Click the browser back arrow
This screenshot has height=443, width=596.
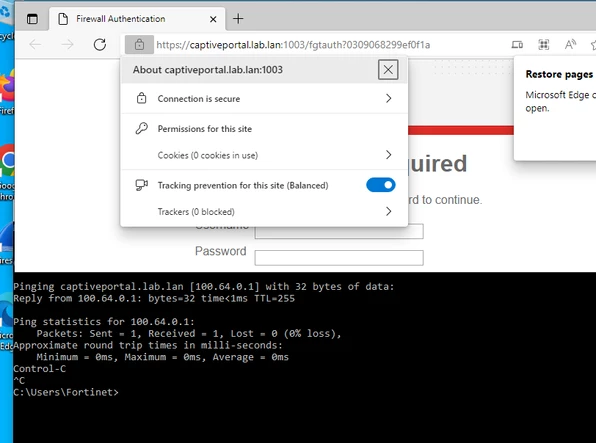pos(35,44)
